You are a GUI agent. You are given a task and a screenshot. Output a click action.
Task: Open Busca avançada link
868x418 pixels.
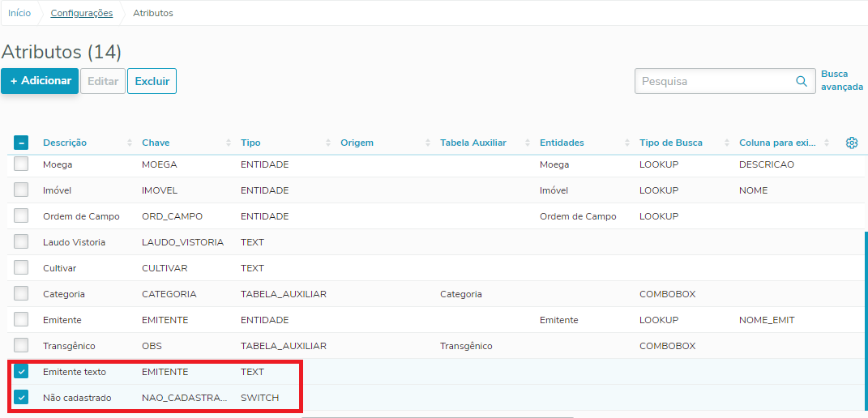tap(842, 80)
